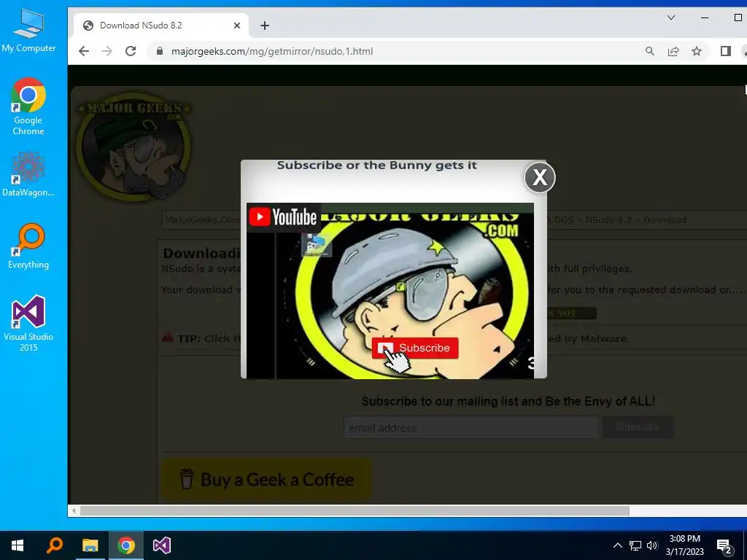This screenshot has width=747, height=560.
Task: Click Buy a Geek a Coffee banner
Action: click(x=266, y=479)
